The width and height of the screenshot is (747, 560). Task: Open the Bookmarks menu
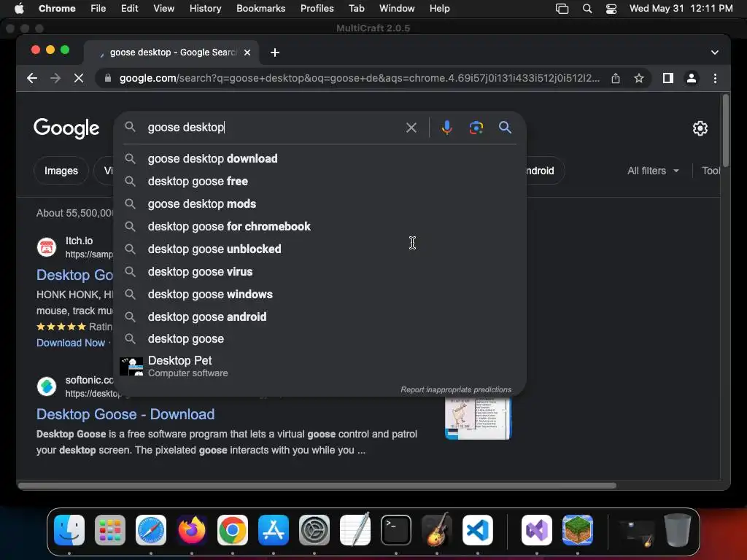[x=260, y=9]
